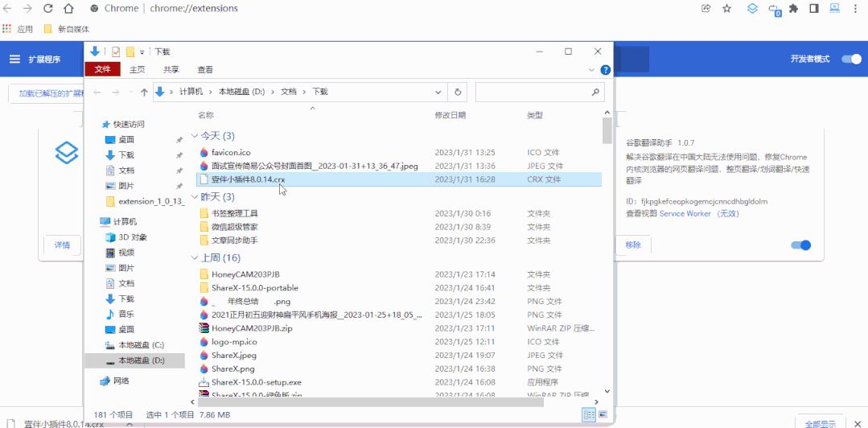Open extension_1_0_13_ folder in quick access

pyautogui.click(x=145, y=201)
